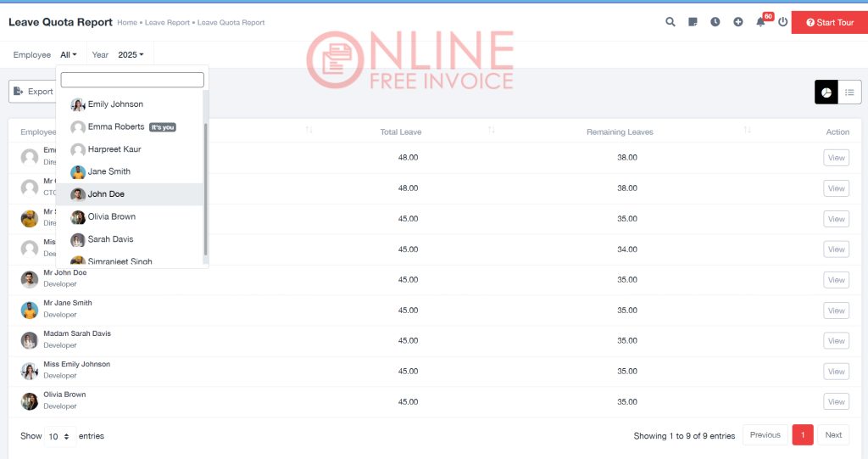The height and width of the screenshot is (459, 868).
Task: Select Emma Roberts from employee list
Action: tap(130, 127)
